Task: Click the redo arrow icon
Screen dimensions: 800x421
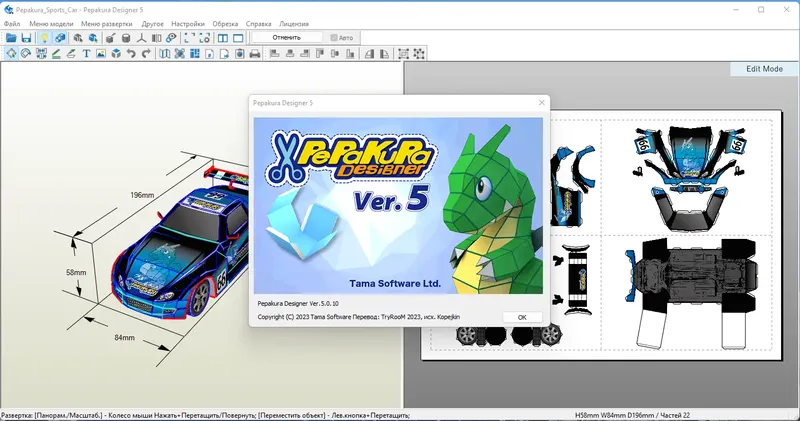Action: point(146,54)
